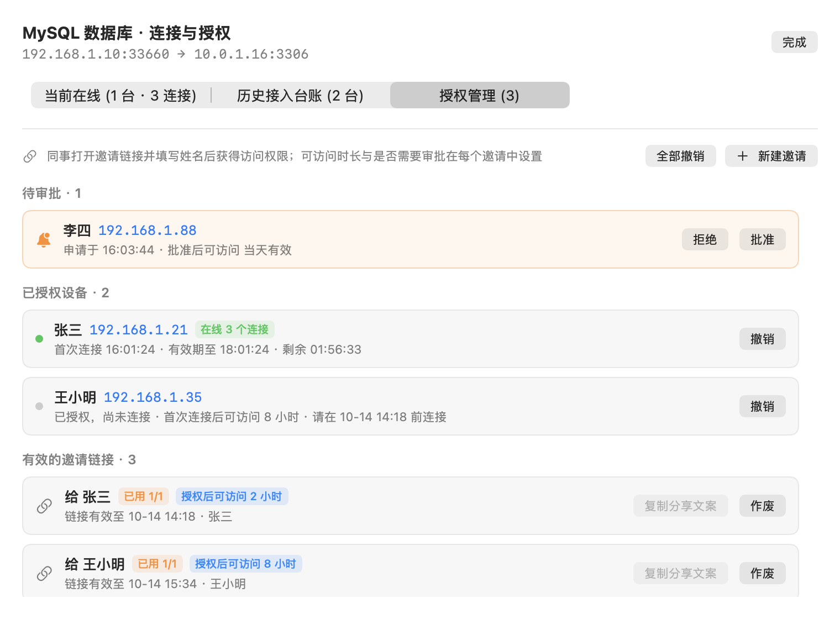Click the link icon beside the invite description
Screen dimensions: 840x619
click(30, 156)
